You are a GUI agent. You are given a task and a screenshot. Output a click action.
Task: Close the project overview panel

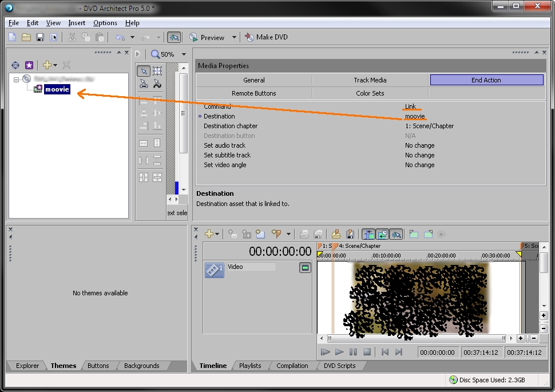126,53
